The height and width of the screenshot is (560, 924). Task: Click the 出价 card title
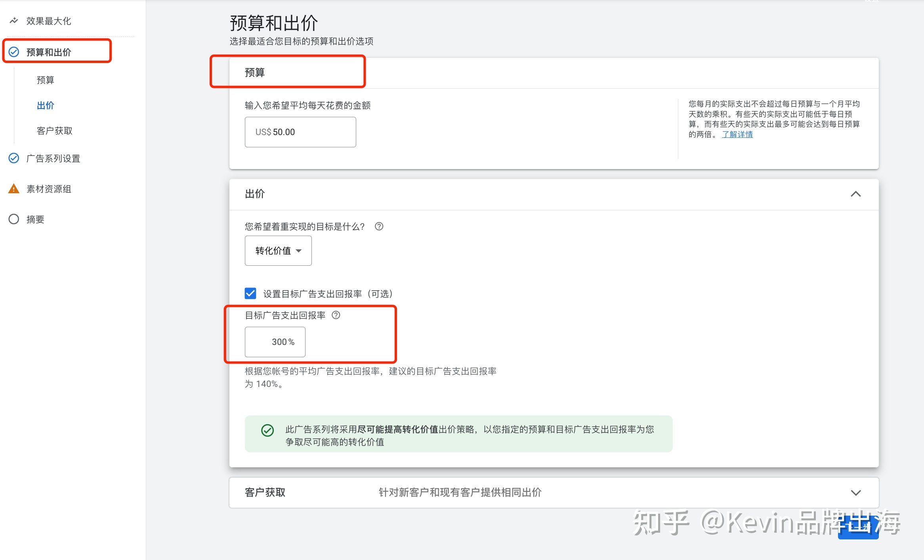255,194
